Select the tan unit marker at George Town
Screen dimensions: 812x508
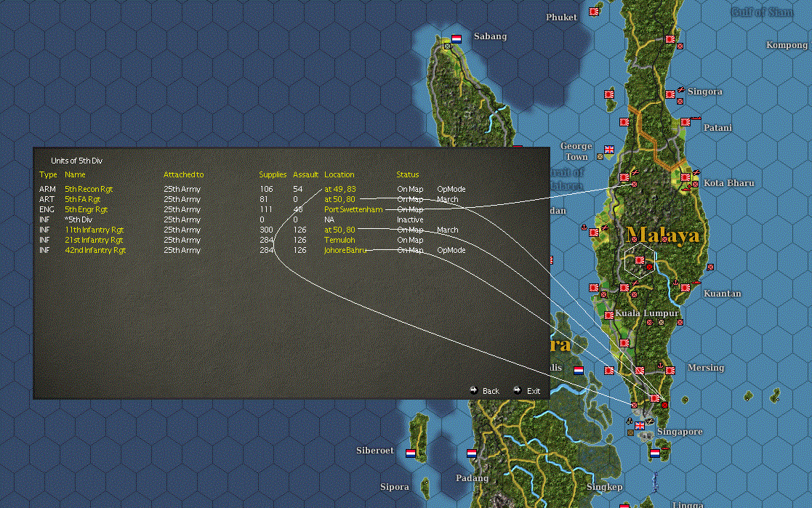click(600, 156)
